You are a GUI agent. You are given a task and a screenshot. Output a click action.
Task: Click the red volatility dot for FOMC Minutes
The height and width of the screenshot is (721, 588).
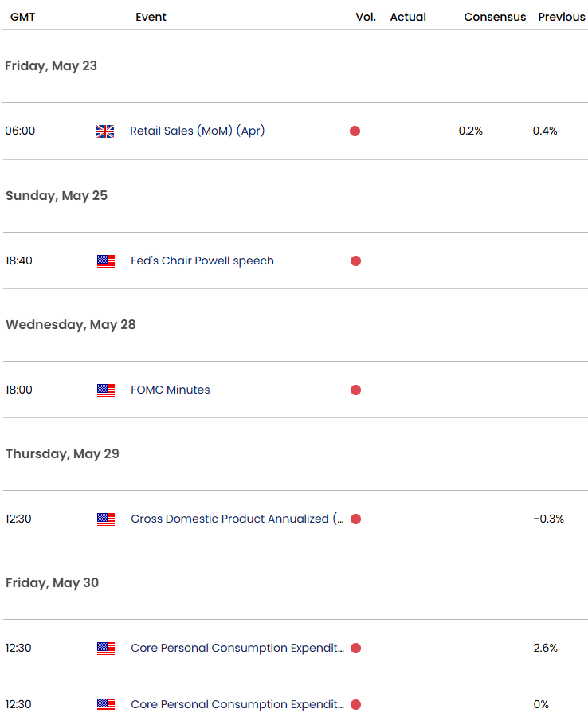pos(355,390)
